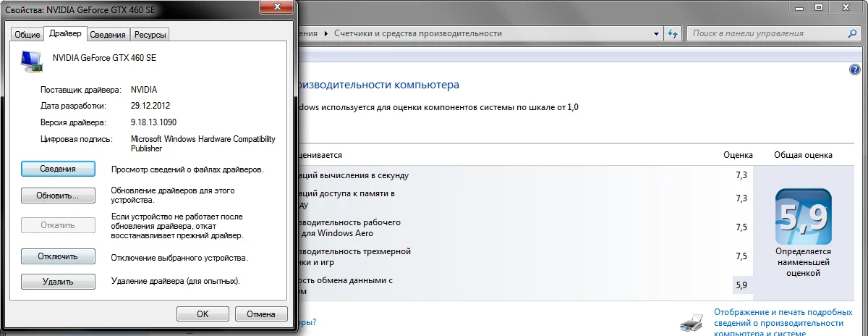Click the 5,9 base score badge

point(803,216)
